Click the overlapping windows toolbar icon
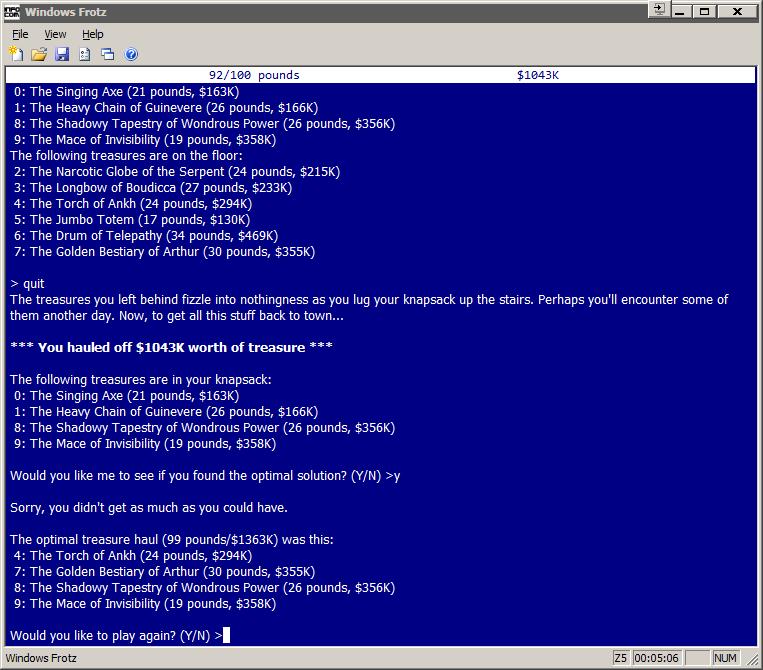763x670 pixels. pos(108,54)
